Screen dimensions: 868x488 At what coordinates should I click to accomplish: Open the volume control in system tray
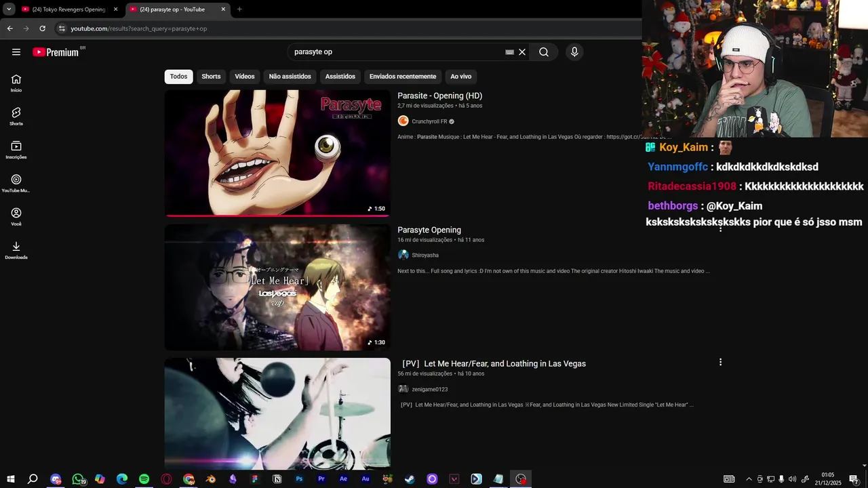pyautogui.click(x=792, y=479)
